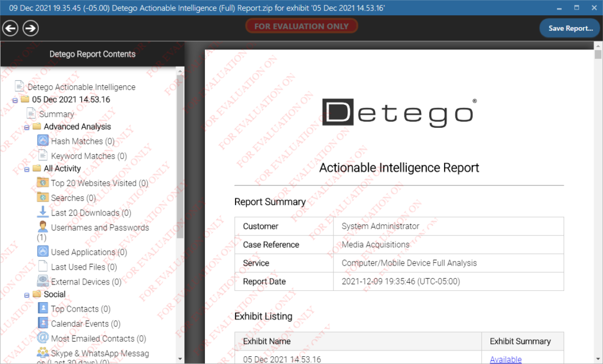Select Calendar Events (0) entry
This screenshot has height=364, width=603.
click(x=86, y=323)
